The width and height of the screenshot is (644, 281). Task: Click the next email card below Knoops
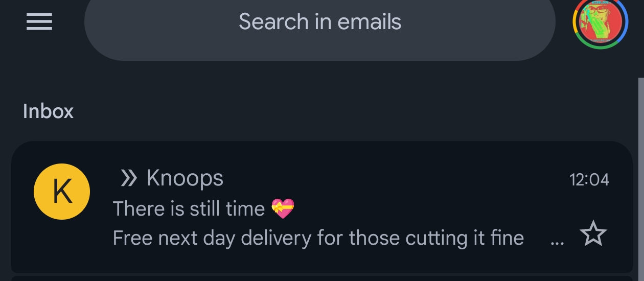[x=322, y=278]
